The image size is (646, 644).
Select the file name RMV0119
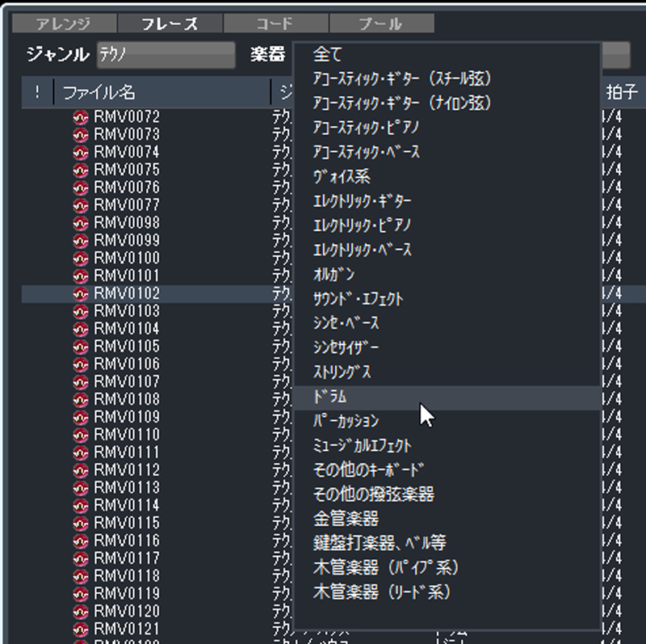pyautogui.click(x=127, y=594)
